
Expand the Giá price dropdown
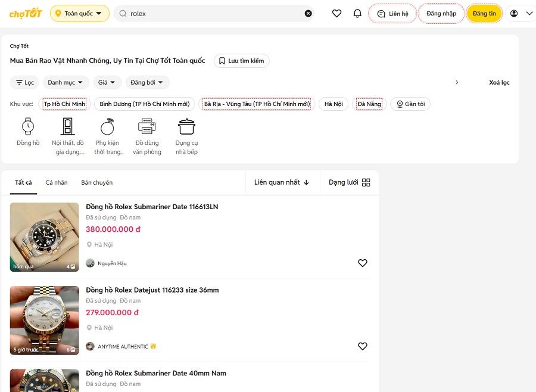[x=107, y=82]
